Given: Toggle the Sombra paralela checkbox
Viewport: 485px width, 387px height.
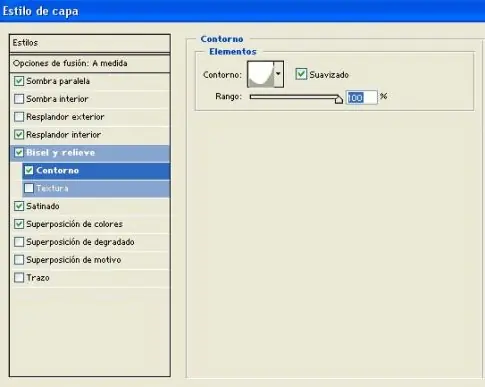Looking at the screenshot, I should tap(19, 81).
